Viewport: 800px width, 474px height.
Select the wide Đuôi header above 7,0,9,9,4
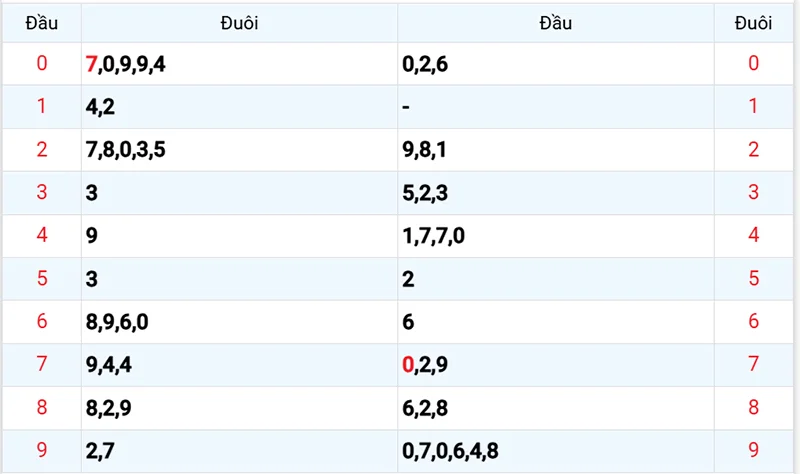239,22
